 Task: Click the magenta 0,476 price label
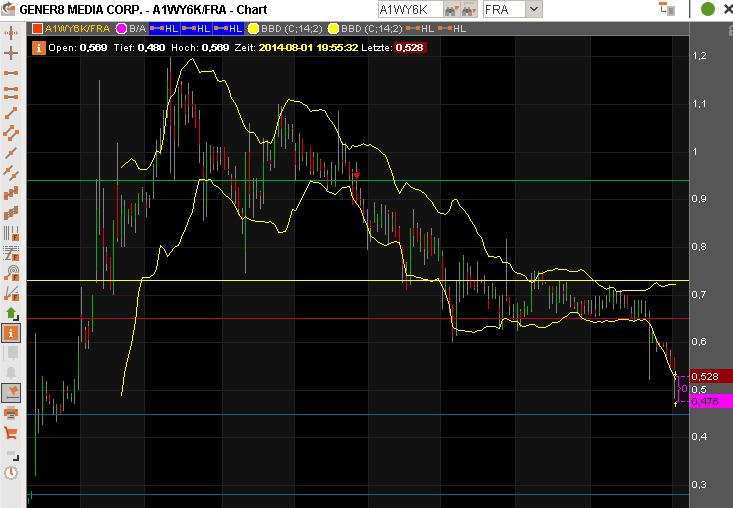704,401
